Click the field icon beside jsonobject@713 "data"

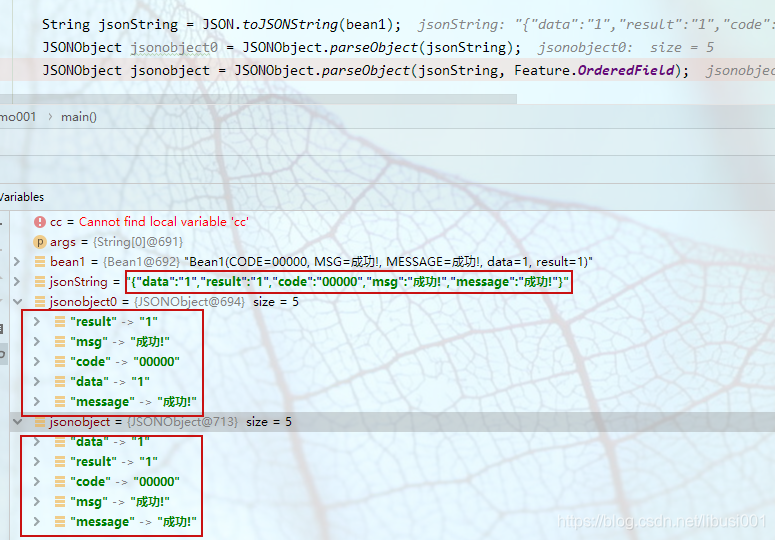60,442
